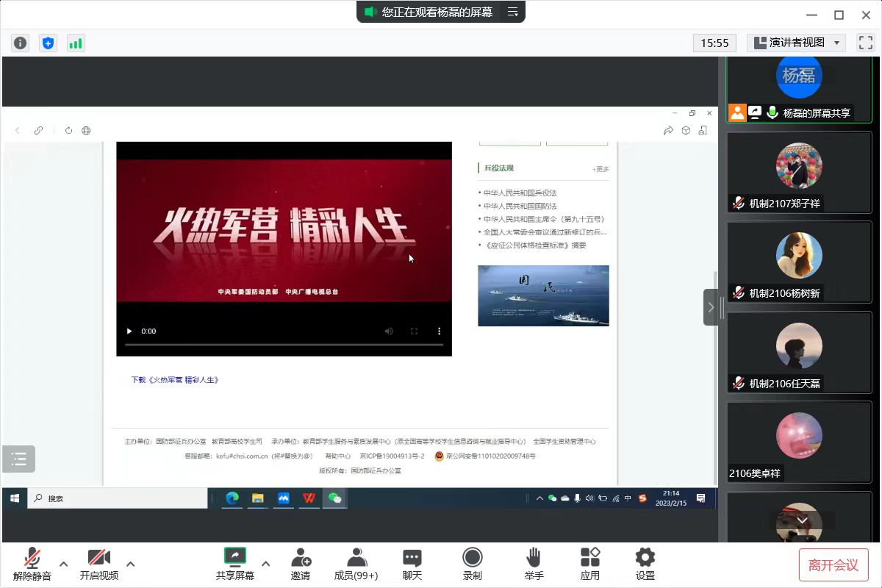Click 下载《火热军营 精彩人生》 link
Viewport: 882px width, 588px height.
(x=175, y=380)
